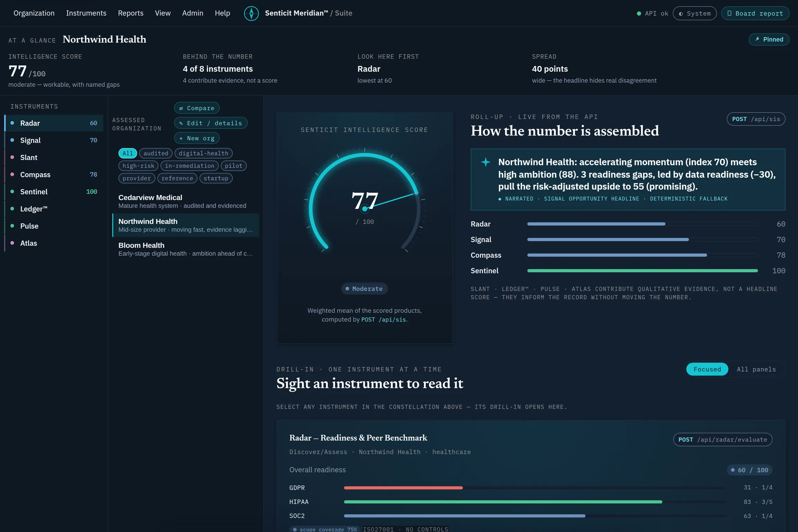Click the pin icon on the Pinned button
The width and height of the screenshot is (798, 532).
(x=757, y=39)
